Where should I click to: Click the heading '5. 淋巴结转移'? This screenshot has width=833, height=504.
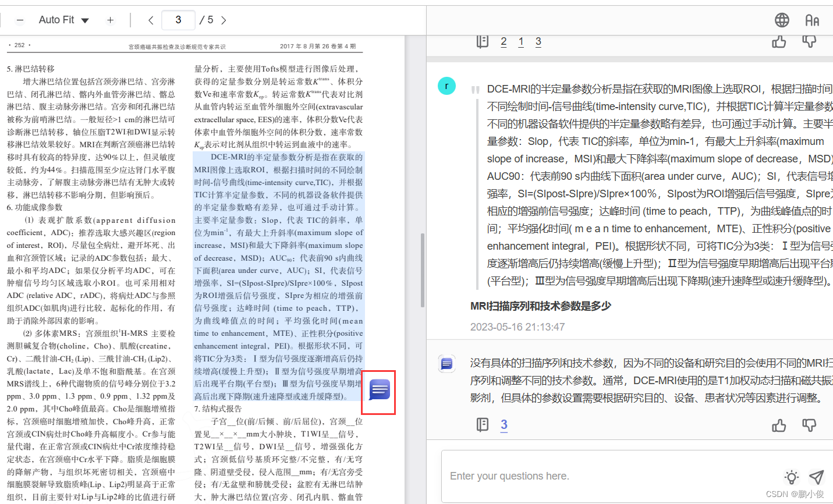point(31,69)
